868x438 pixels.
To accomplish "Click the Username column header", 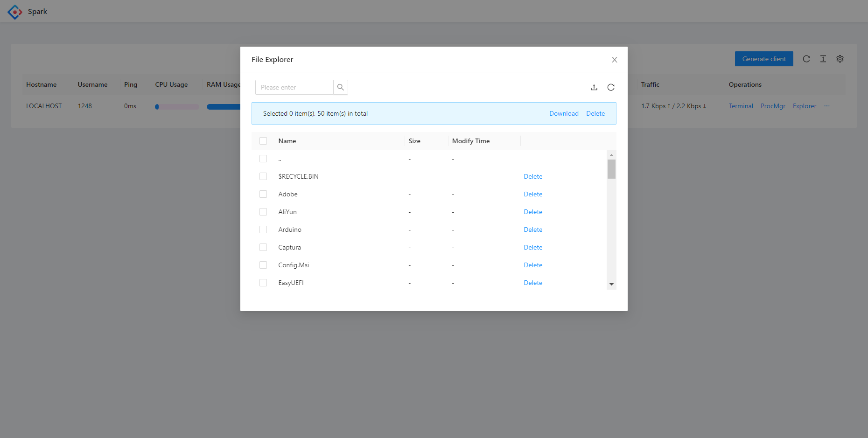I will pyautogui.click(x=92, y=84).
